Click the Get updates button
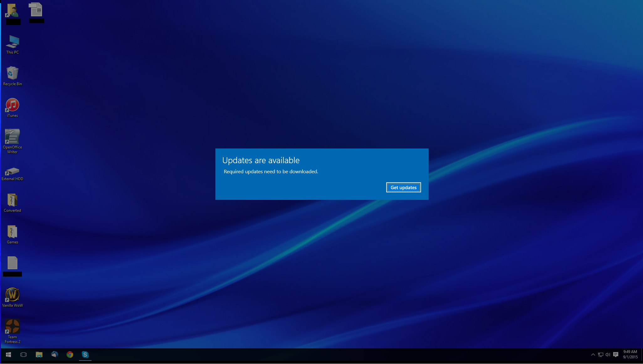Image resolution: width=643 pixels, height=364 pixels. coord(403,187)
